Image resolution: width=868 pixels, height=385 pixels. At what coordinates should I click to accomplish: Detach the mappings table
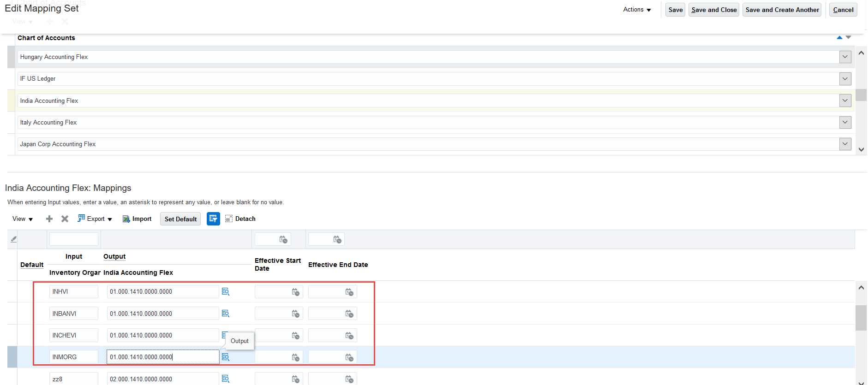point(240,219)
